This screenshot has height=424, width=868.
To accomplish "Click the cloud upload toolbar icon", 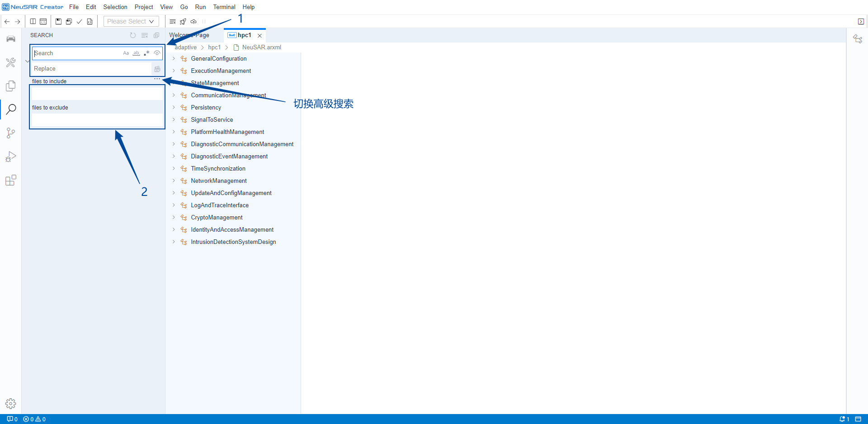I will click(x=193, y=21).
